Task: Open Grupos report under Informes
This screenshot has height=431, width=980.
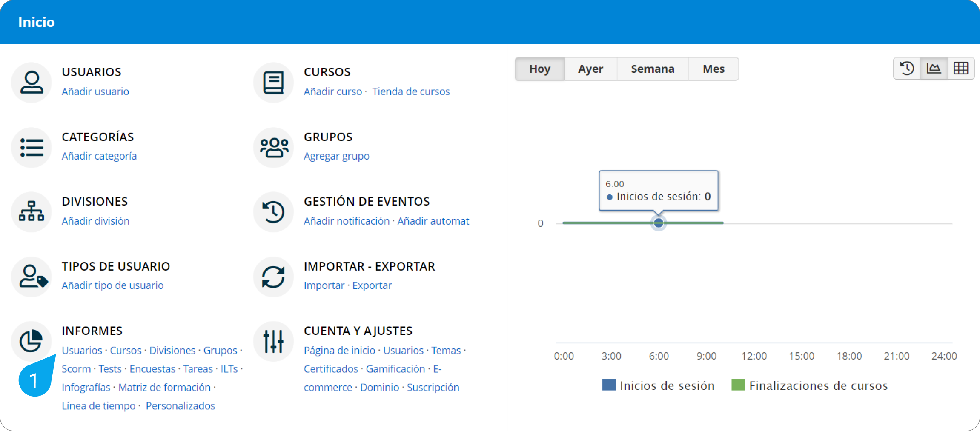Action: pyautogui.click(x=220, y=350)
